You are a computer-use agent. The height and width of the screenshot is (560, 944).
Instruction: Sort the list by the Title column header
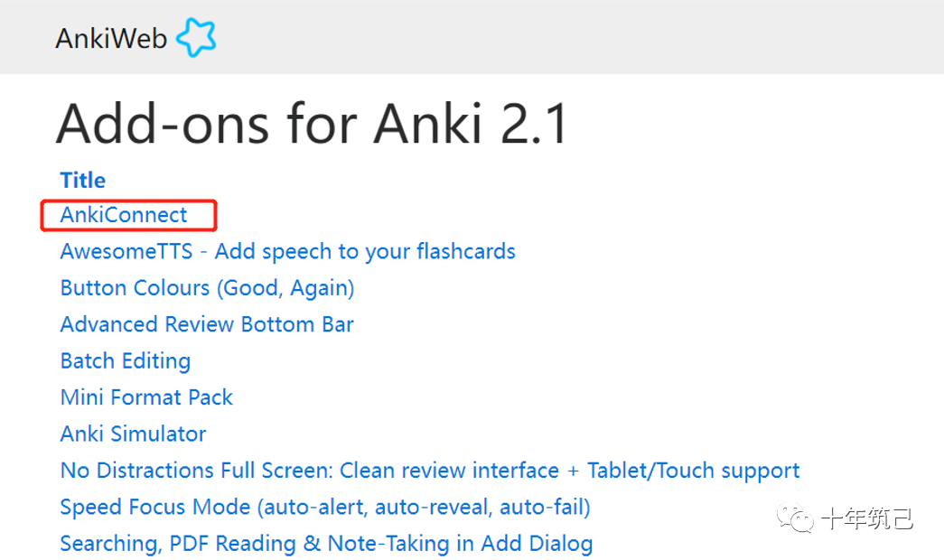click(x=82, y=180)
